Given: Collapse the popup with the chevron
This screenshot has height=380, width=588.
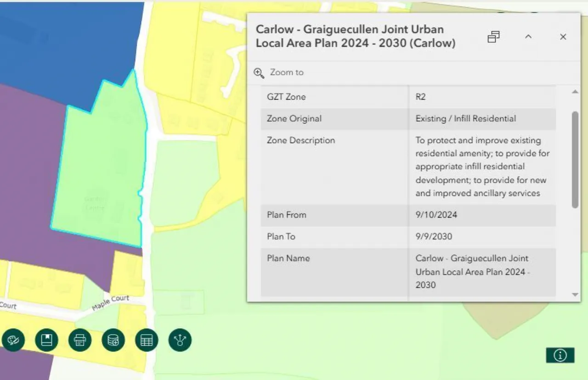Looking at the screenshot, I should click(x=528, y=37).
